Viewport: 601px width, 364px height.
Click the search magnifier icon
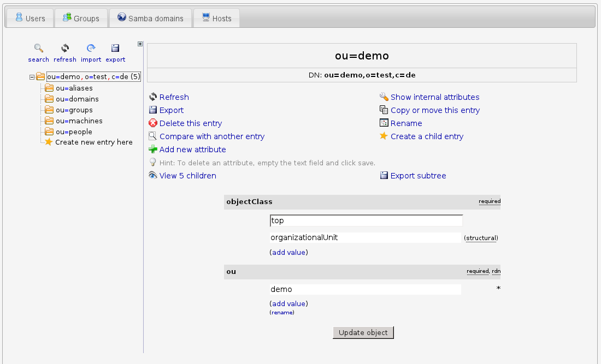(38, 48)
